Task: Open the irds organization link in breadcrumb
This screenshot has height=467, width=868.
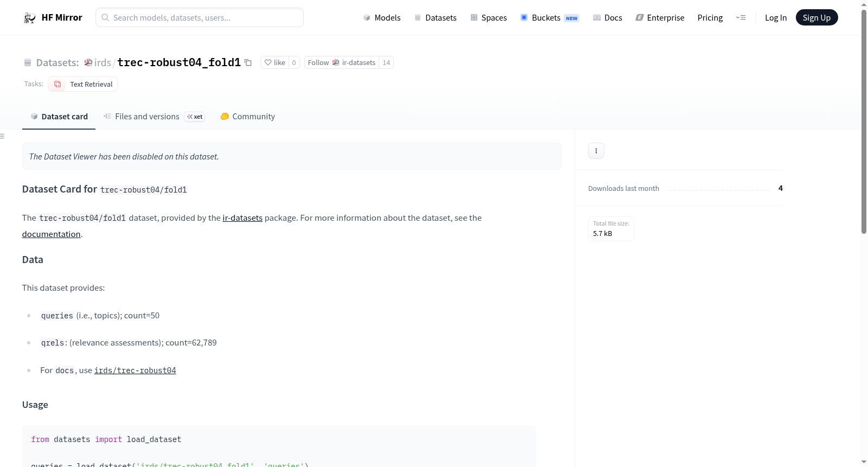Action: pos(103,62)
